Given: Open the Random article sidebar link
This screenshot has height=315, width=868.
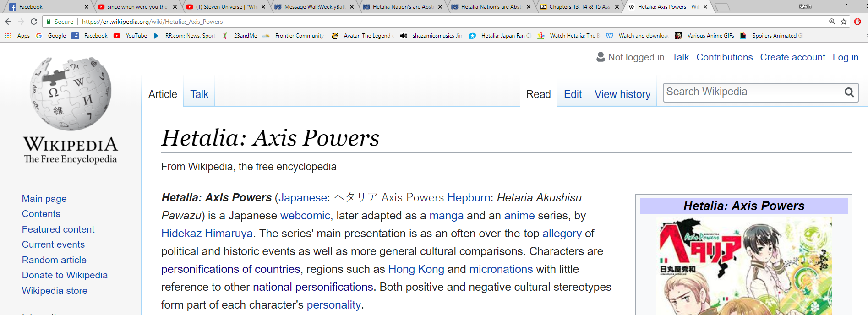Looking at the screenshot, I should 54,260.
